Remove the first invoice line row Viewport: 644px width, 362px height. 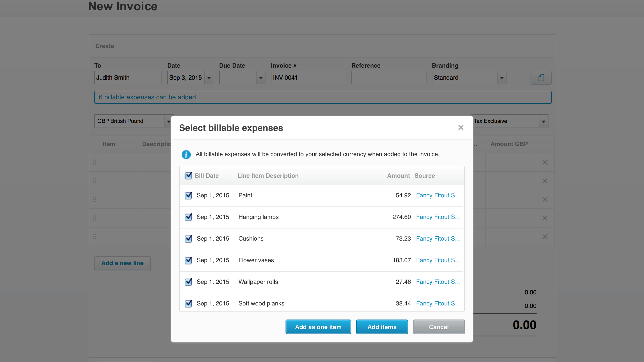click(545, 162)
